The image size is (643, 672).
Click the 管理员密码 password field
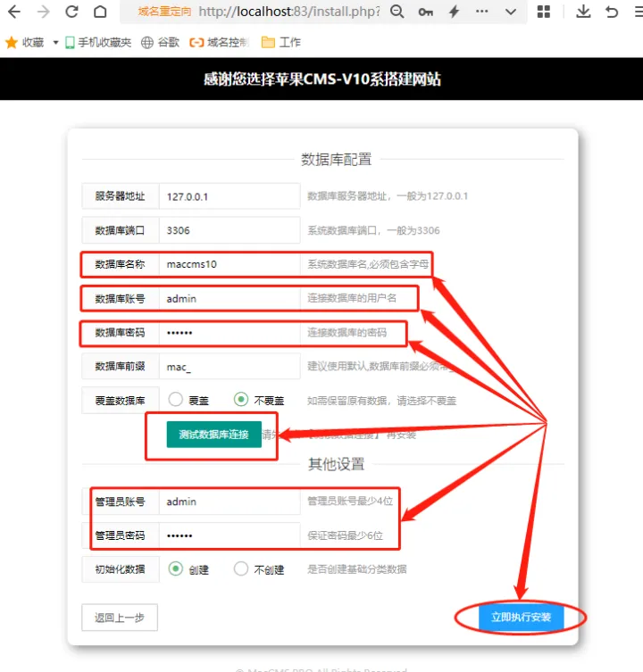pos(230,535)
